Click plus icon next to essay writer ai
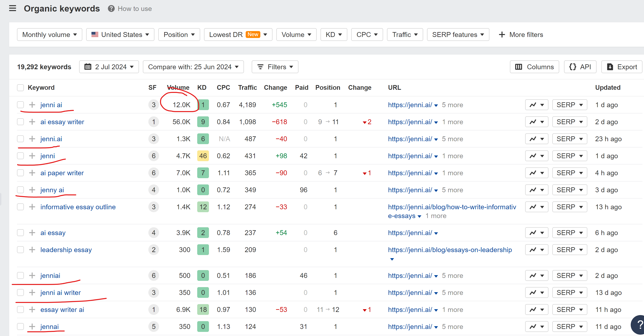Image resolution: width=644 pixels, height=336 pixels. pos(32,309)
